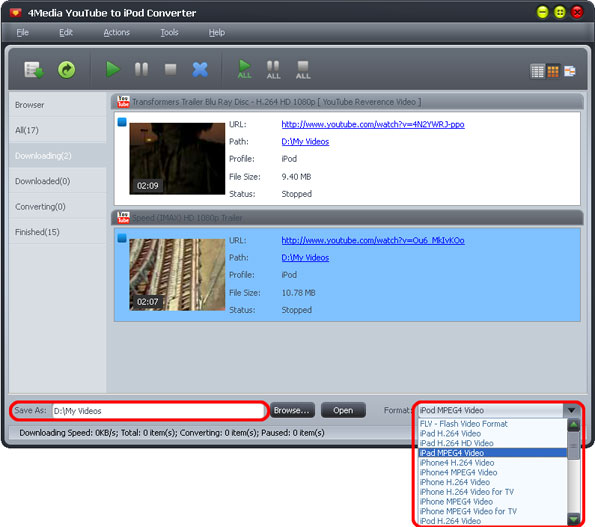
Task: Click the Save As path input field
Action: (158, 411)
